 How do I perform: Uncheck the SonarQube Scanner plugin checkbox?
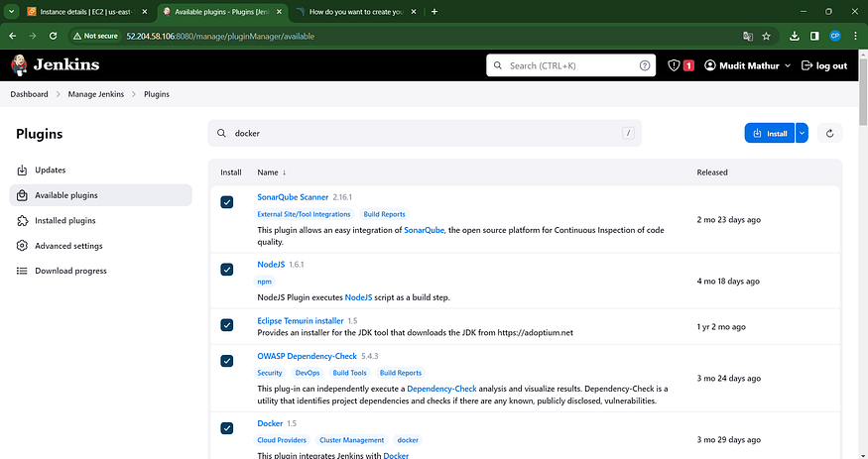(x=227, y=202)
